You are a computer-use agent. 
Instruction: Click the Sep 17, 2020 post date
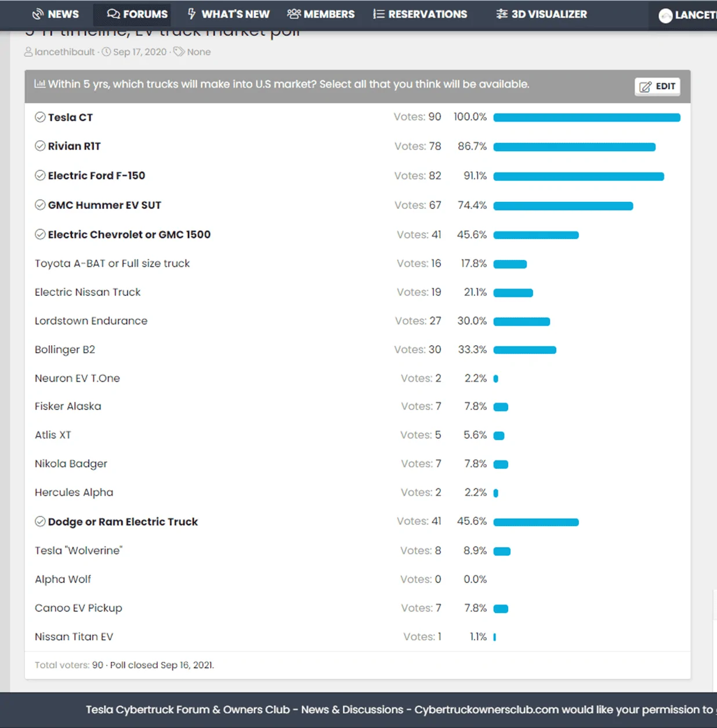tap(140, 52)
